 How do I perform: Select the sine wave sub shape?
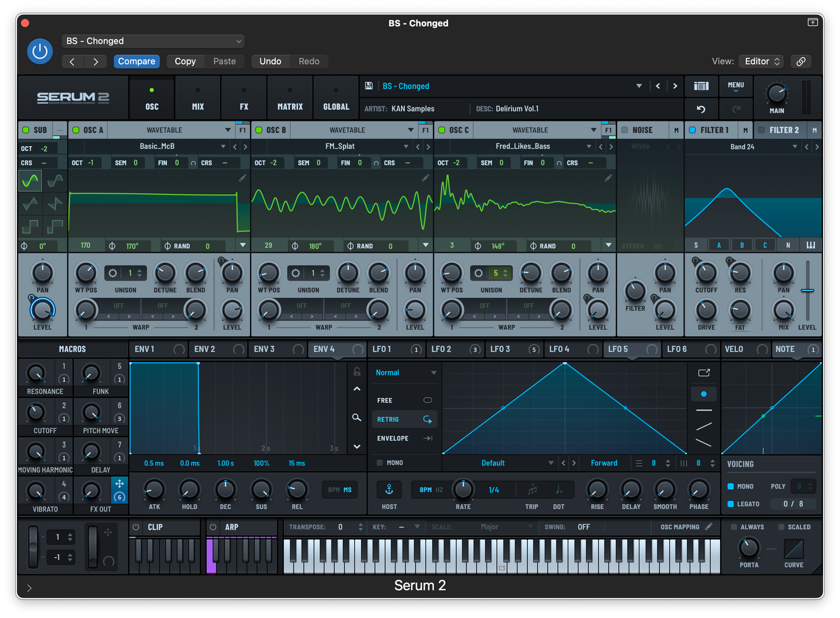click(x=30, y=181)
